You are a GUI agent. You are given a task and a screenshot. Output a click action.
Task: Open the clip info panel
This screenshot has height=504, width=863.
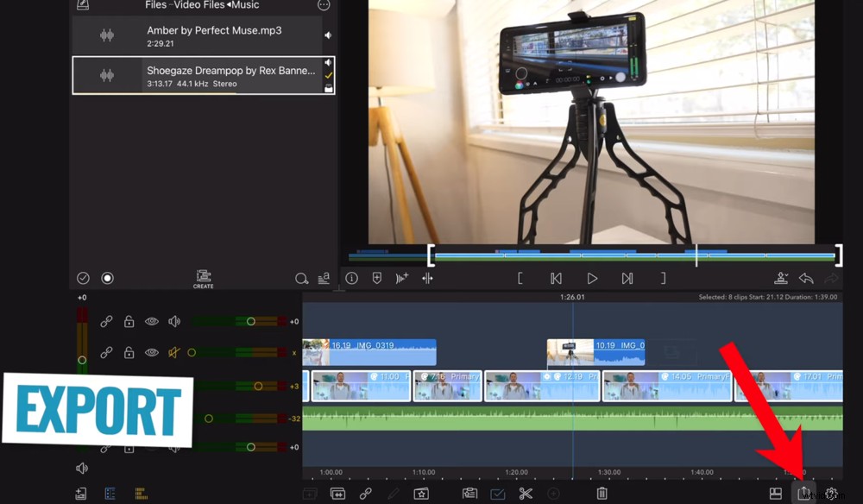(x=352, y=278)
